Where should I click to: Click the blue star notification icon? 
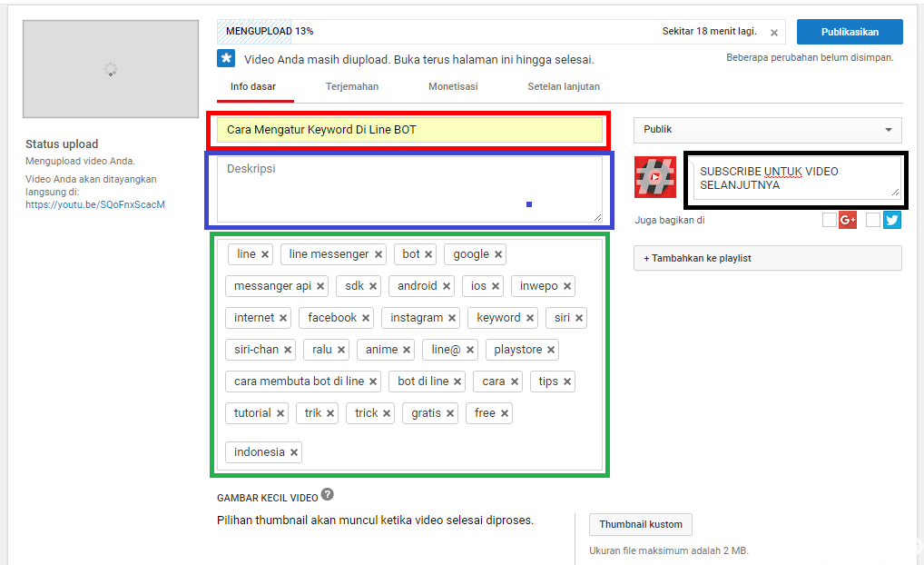pyautogui.click(x=226, y=58)
